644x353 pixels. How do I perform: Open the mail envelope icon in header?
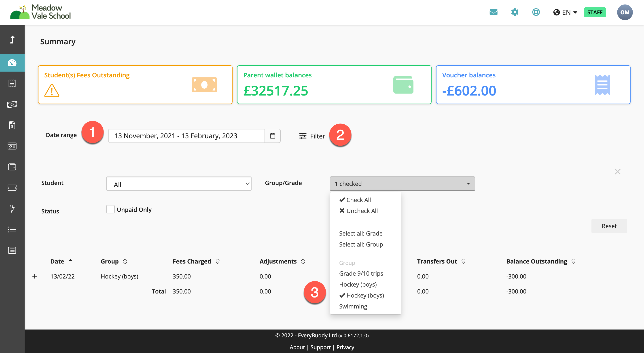pyautogui.click(x=493, y=12)
